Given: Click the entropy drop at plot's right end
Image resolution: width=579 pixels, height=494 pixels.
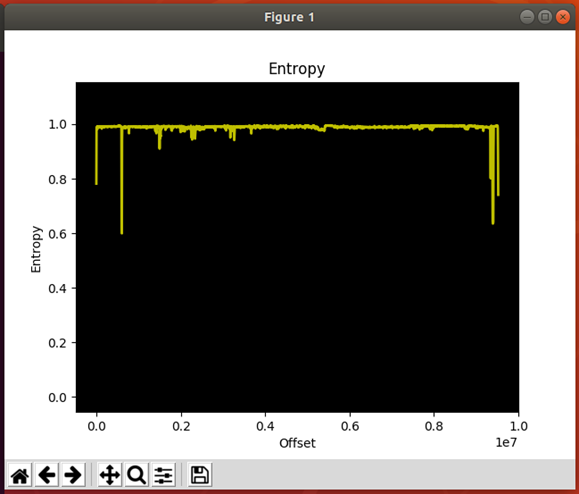Looking at the screenshot, I should 498,161.
